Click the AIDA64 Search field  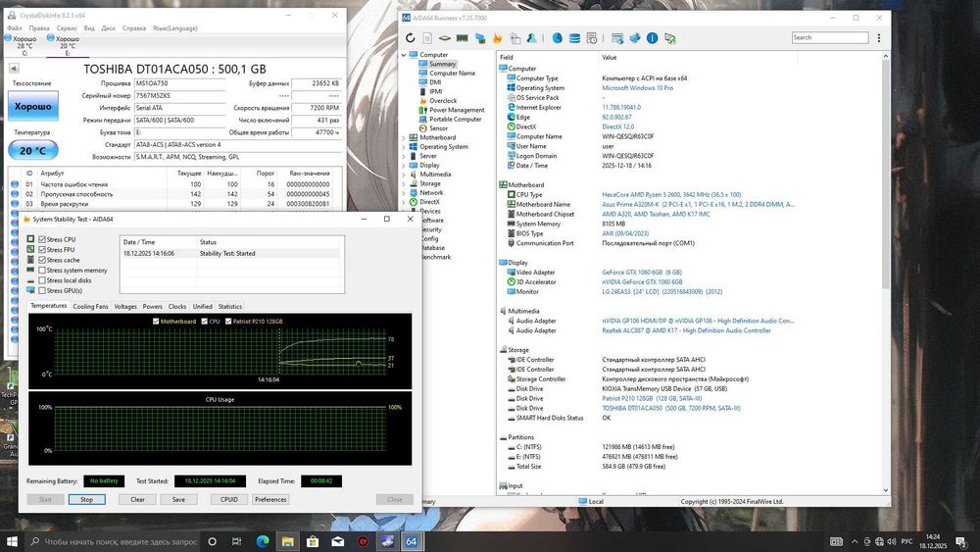click(830, 38)
